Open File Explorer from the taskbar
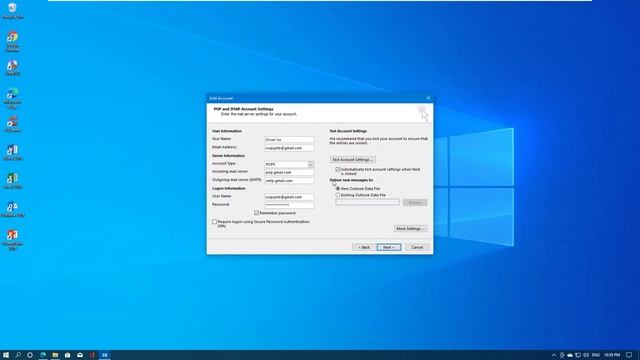Viewport: 640px width, 360px height. coord(55,355)
